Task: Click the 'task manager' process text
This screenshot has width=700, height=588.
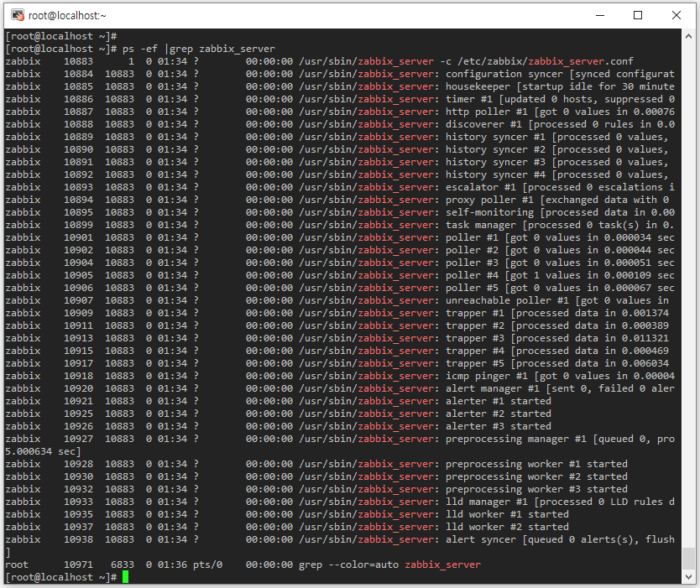Action: coord(481,225)
